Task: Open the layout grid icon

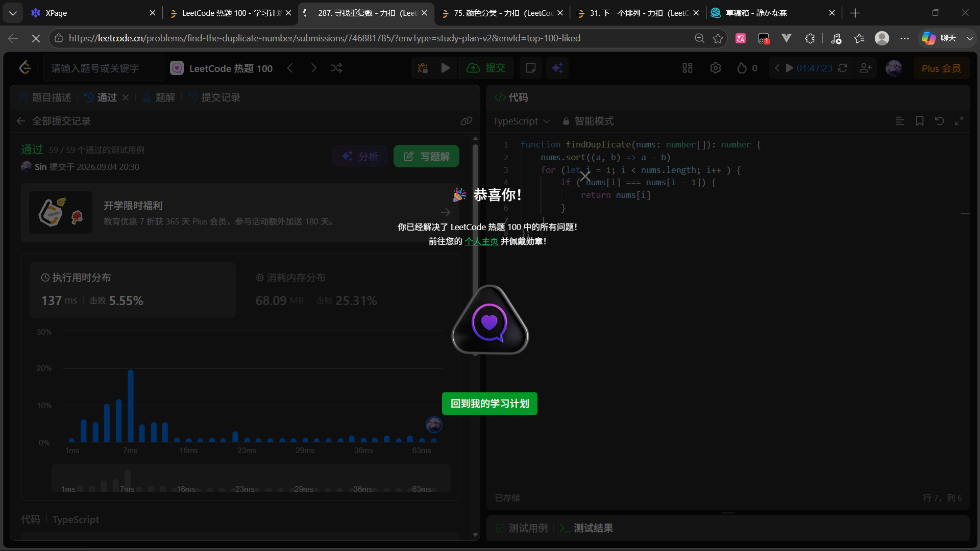Action: point(688,68)
